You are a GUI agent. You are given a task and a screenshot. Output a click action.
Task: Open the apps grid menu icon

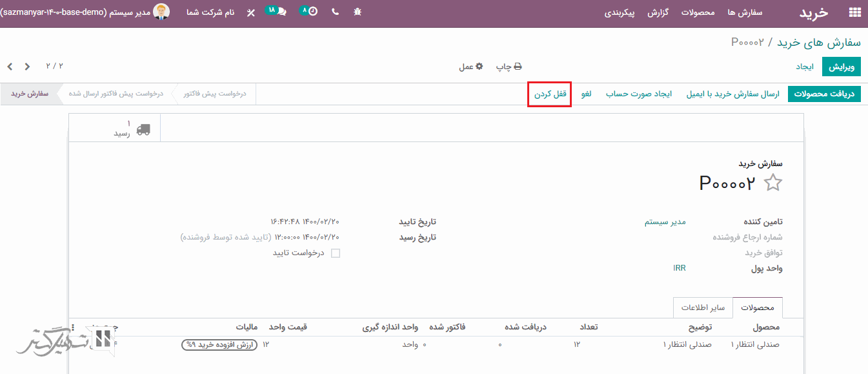pyautogui.click(x=854, y=12)
